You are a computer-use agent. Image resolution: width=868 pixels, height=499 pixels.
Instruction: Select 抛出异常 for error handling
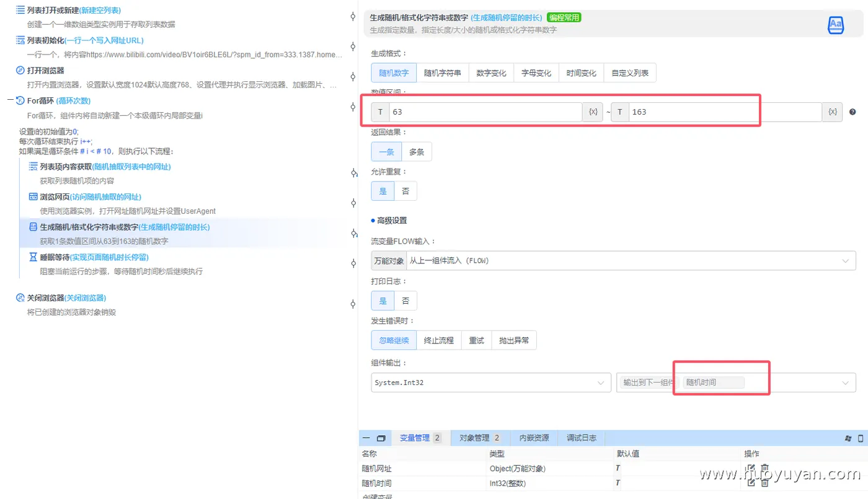point(514,340)
